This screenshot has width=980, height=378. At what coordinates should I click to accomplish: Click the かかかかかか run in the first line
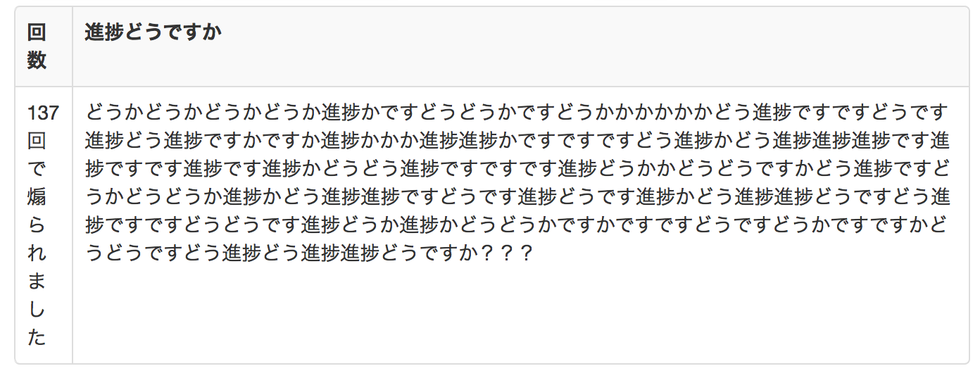point(655,113)
